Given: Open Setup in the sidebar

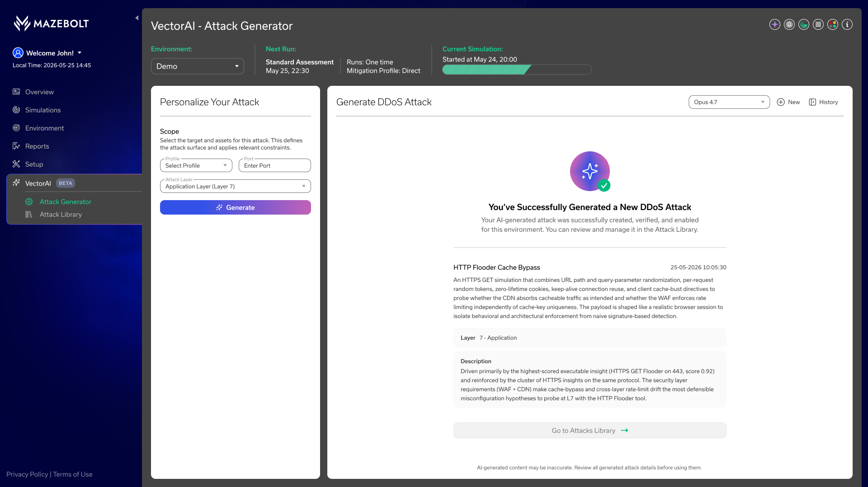Looking at the screenshot, I should coord(34,164).
